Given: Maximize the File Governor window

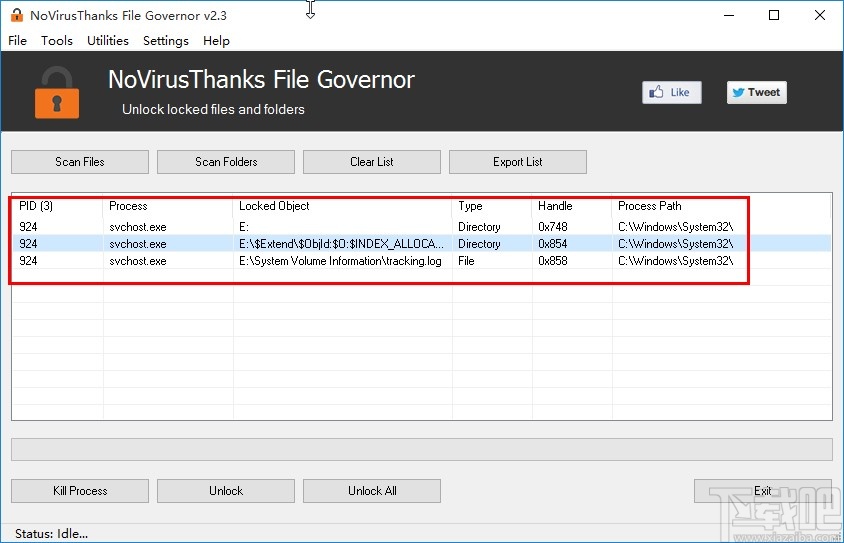Looking at the screenshot, I should point(774,15).
